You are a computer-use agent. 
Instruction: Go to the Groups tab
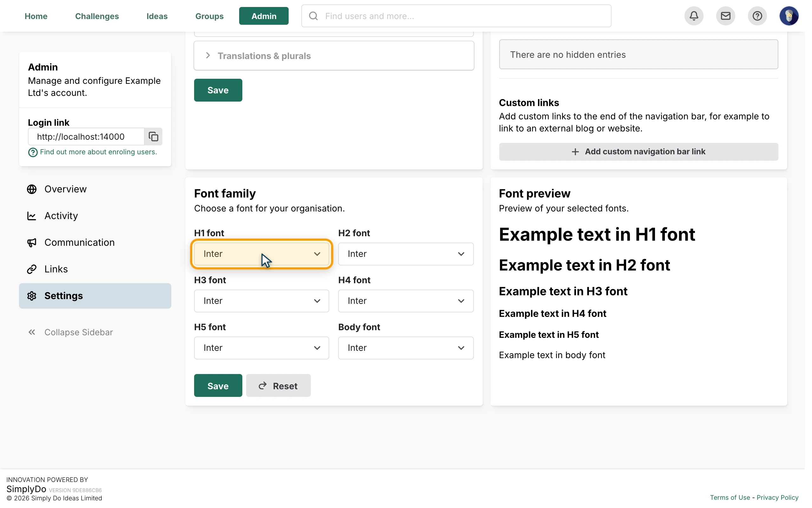[209, 16]
